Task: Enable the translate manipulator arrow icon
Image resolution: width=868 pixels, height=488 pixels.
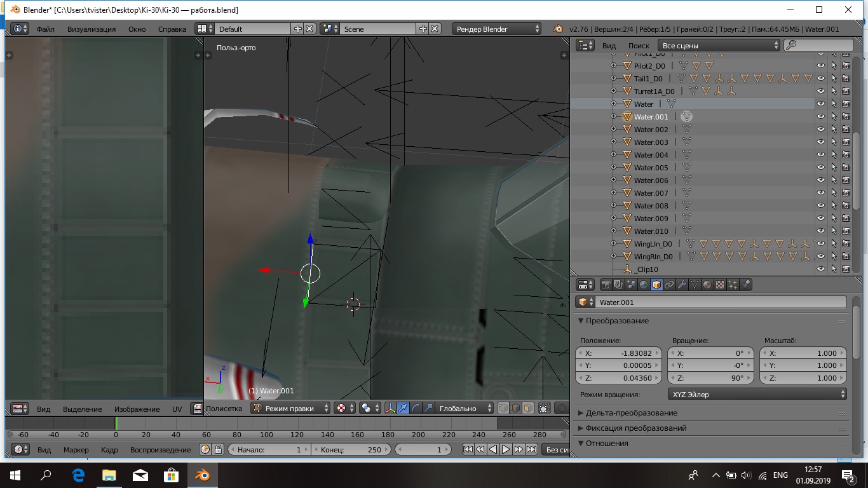Action: [403, 409]
